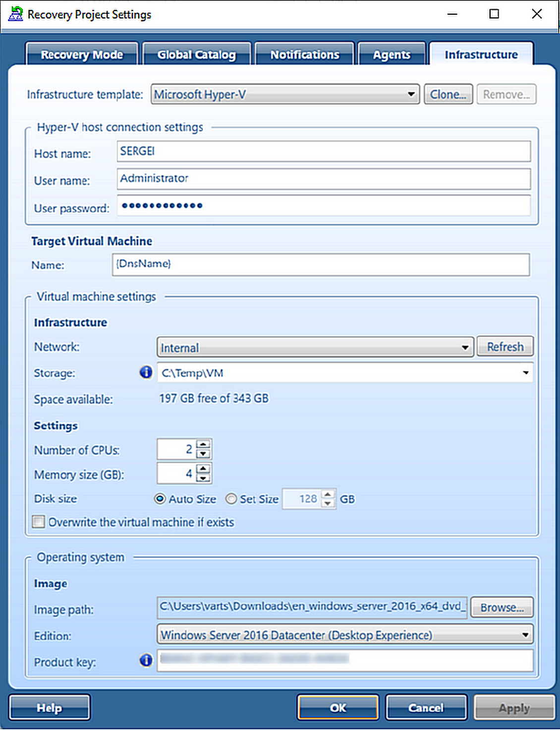The width and height of the screenshot is (560, 730).
Task: Select the Auto Size radio button
Action: (x=160, y=499)
